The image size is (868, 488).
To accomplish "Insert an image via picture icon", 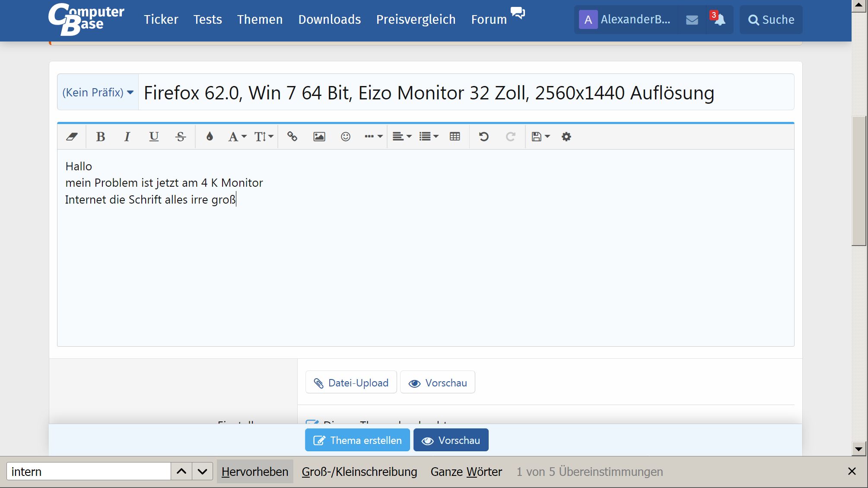I will point(319,137).
